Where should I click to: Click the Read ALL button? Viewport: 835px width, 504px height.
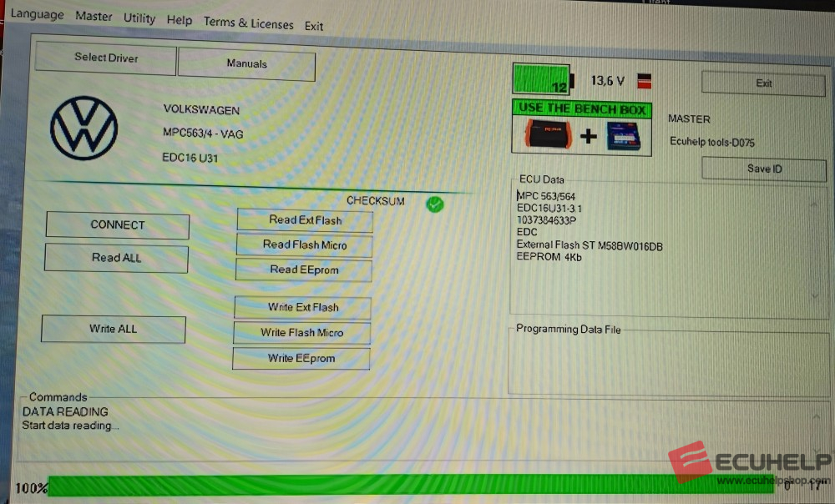[x=116, y=258]
